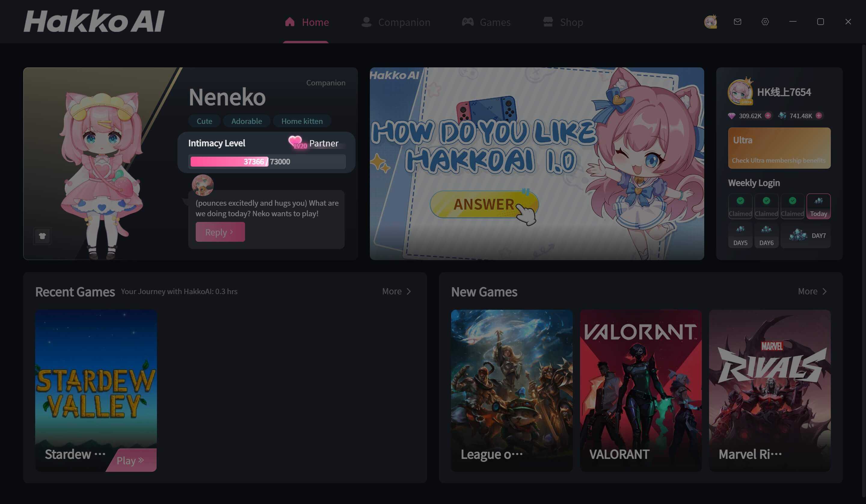Click the second Claimed login reward

(766, 206)
